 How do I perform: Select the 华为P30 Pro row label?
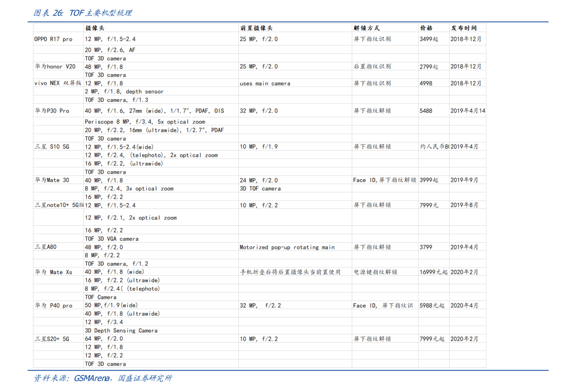click(52, 111)
